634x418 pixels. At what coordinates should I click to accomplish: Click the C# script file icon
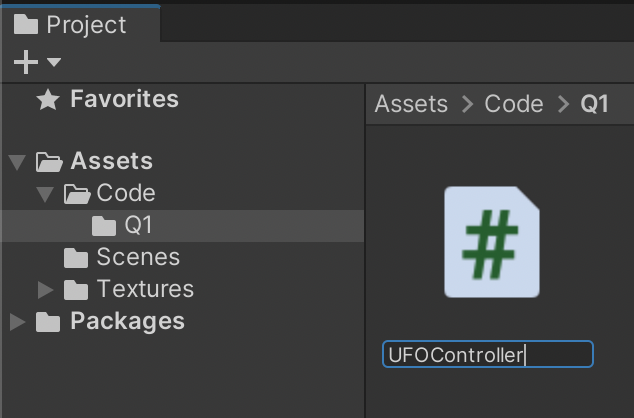(491, 242)
